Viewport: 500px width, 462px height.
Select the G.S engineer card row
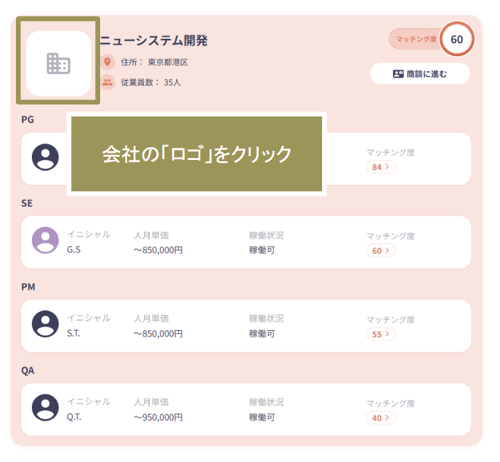tap(246, 242)
